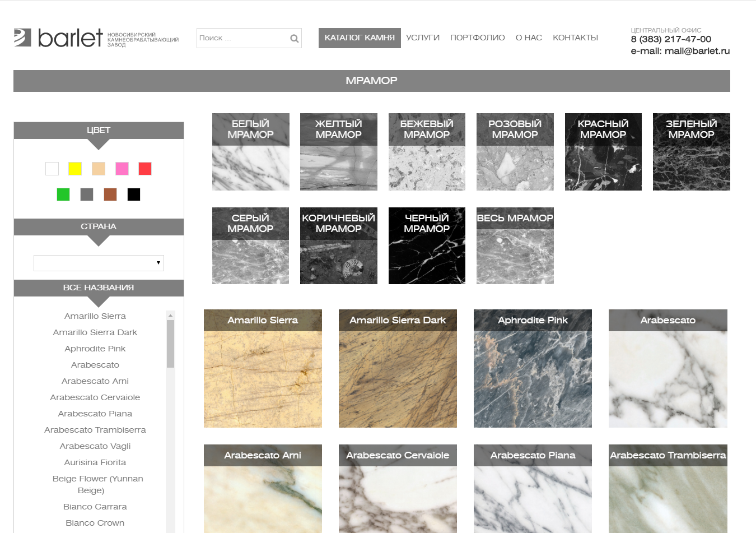756x533 pixels.
Task: Open Aphrodite Pink product thumbnail
Action: (533, 368)
